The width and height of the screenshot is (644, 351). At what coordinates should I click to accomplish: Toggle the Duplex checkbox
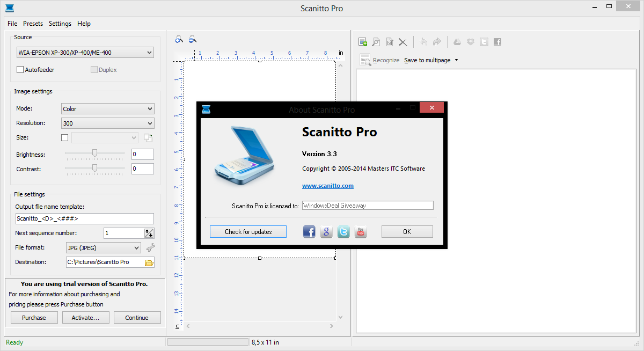[94, 70]
